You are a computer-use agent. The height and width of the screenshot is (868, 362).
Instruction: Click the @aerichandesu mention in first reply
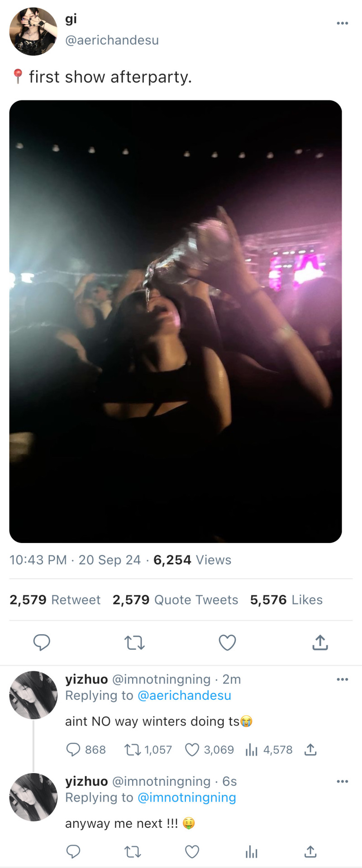tap(184, 695)
